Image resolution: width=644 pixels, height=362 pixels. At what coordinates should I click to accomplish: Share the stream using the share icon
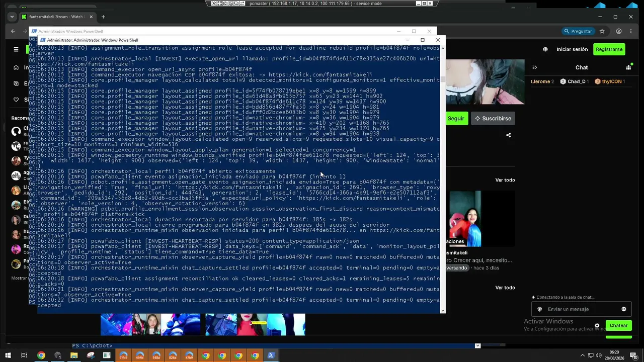509,135
